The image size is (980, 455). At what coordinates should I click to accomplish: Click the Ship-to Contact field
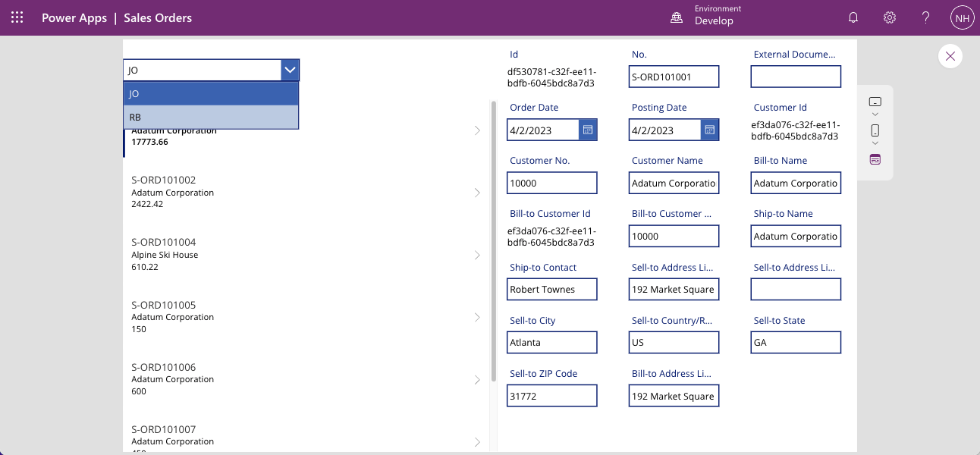click(x=552, y=289)
